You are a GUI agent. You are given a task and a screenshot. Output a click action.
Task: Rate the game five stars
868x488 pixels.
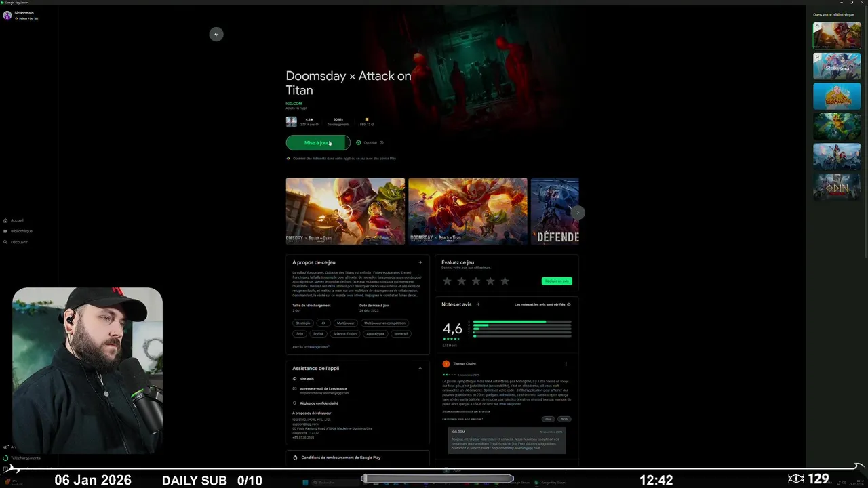click(505, 281)
